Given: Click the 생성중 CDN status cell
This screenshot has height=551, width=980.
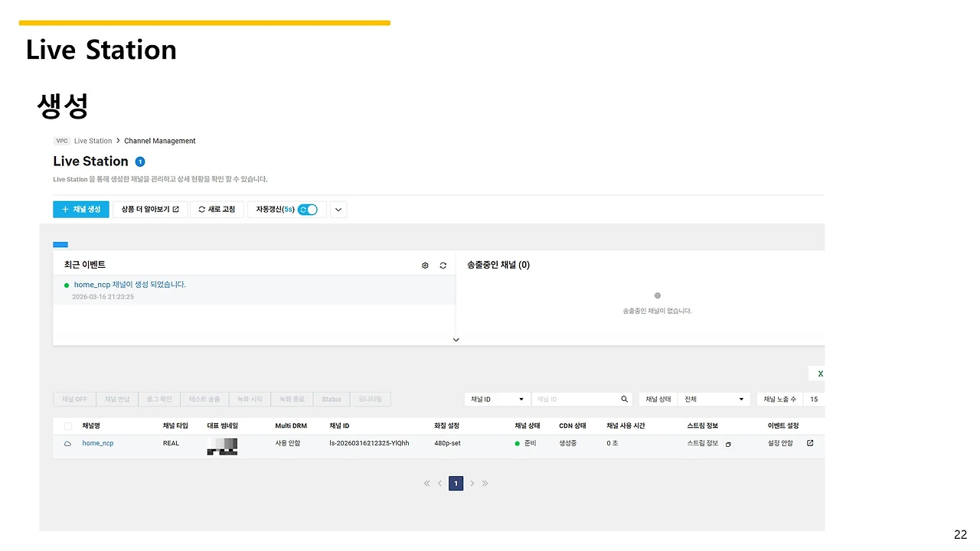Looking at the screenshot, I should tap(568, 443).
